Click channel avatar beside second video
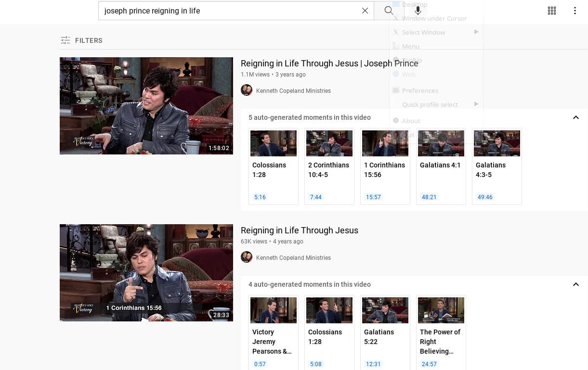588x370 pixels. (247, 257)
